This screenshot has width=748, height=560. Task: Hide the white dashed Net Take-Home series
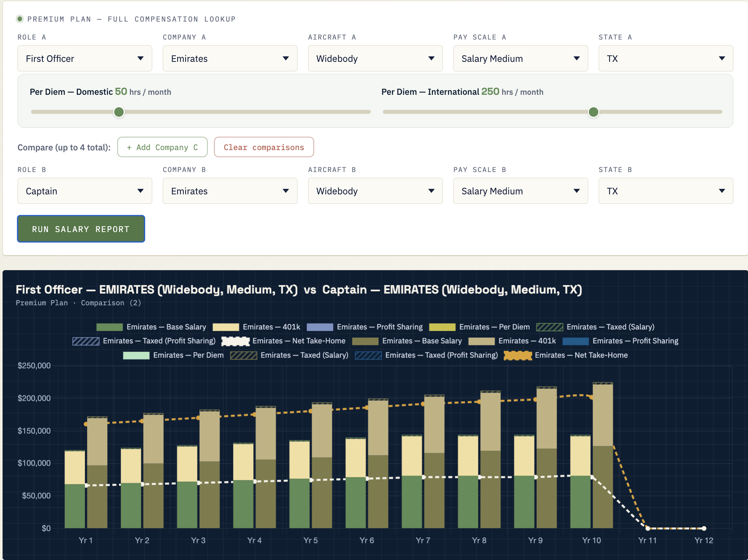pyautogui.click(x=284, y=341)
